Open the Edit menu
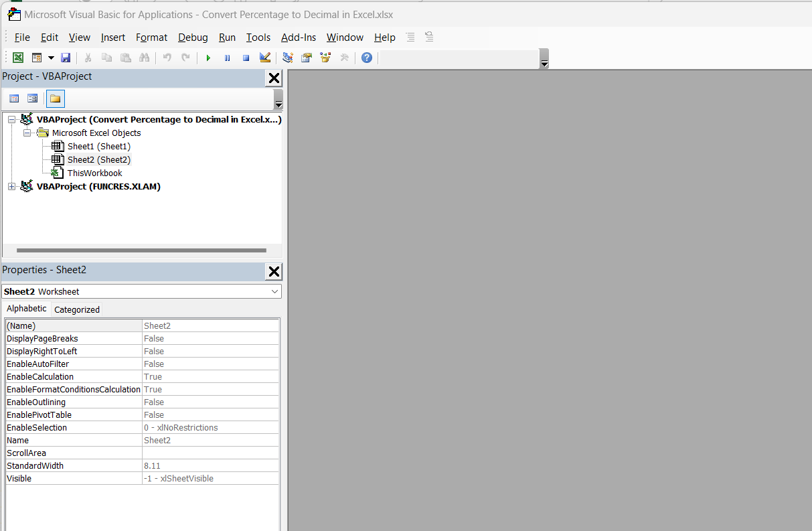Viewport: 812px width, 531px height. point(50,37)
